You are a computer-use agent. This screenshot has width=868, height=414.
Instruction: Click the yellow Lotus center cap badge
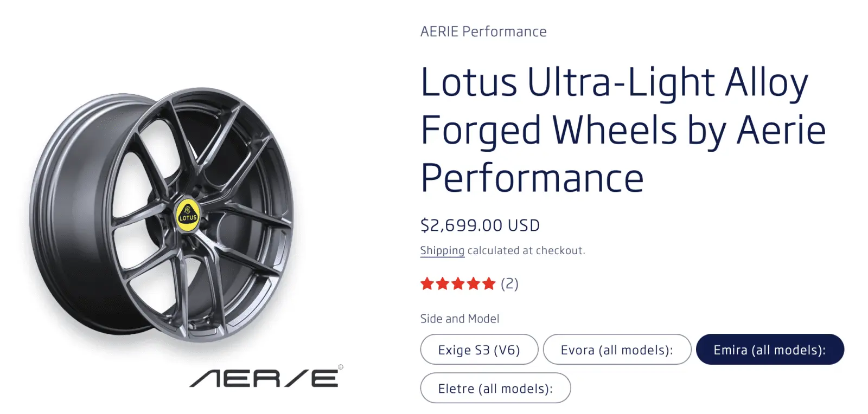pos(188,215)
